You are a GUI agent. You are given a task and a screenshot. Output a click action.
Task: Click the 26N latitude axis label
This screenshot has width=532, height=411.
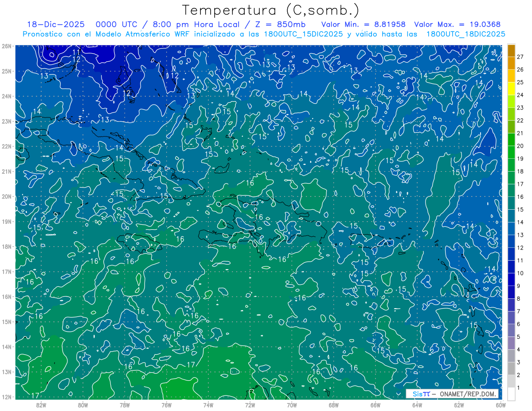pos(6,46)
